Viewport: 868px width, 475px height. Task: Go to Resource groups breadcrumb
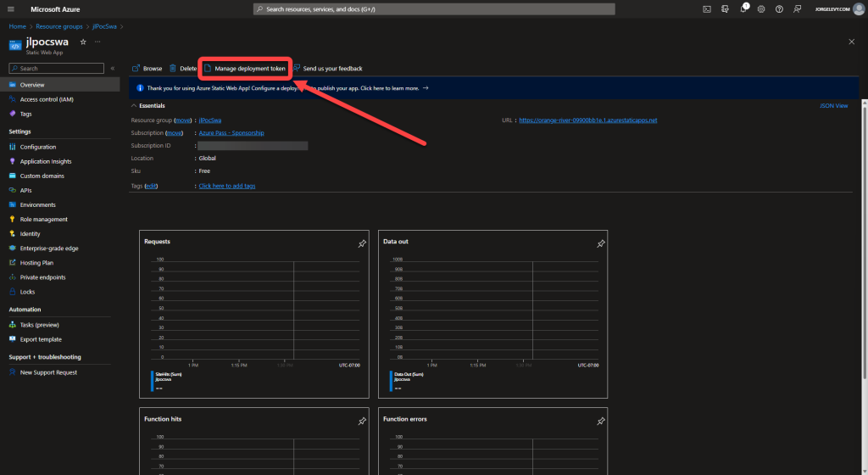[x=59, y=26]
